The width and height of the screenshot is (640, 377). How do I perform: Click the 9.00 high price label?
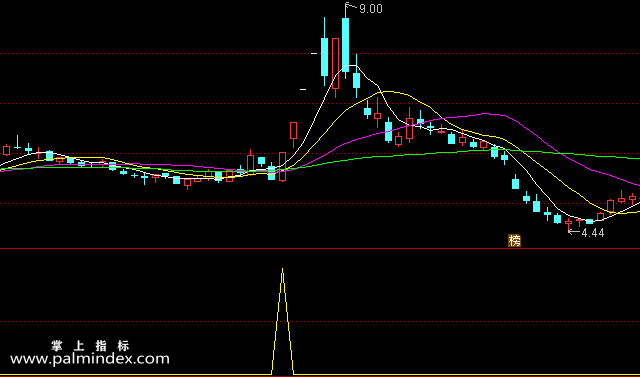click(x=371, y=9)
